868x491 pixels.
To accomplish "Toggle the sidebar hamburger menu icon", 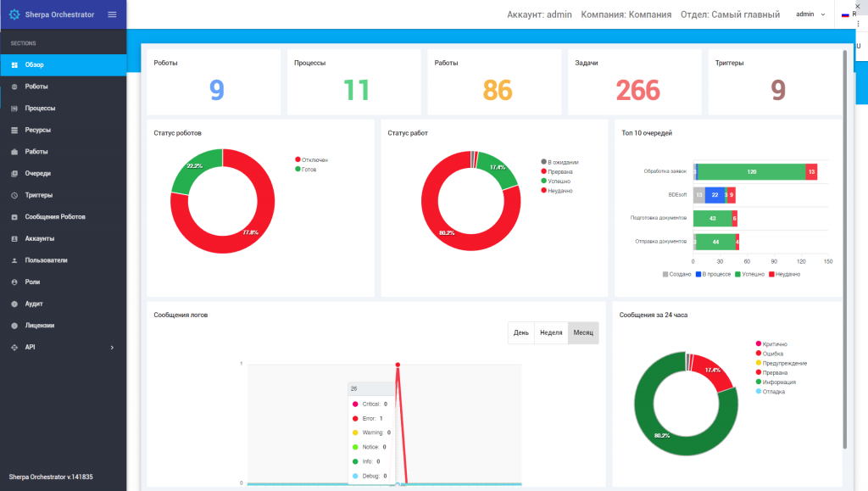I will pos(112,14).
